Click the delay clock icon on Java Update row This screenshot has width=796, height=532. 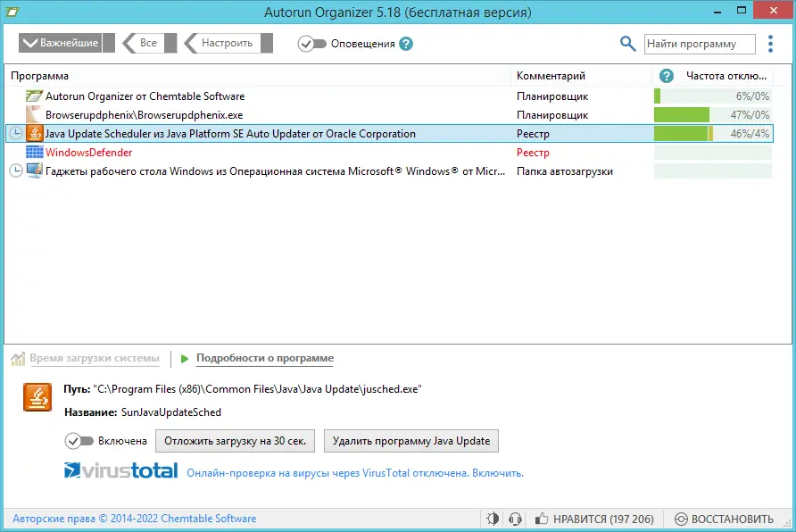16,134
